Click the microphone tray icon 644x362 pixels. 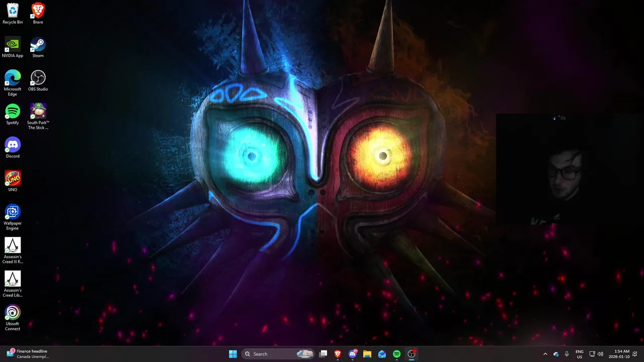point(567,354)
